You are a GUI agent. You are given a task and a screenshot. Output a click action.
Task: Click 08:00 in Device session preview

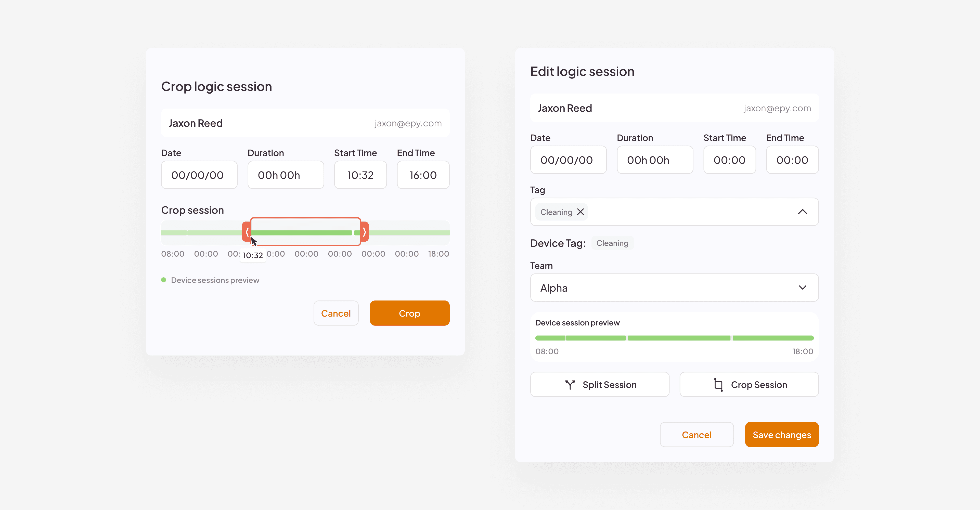(x=547, y=351)
